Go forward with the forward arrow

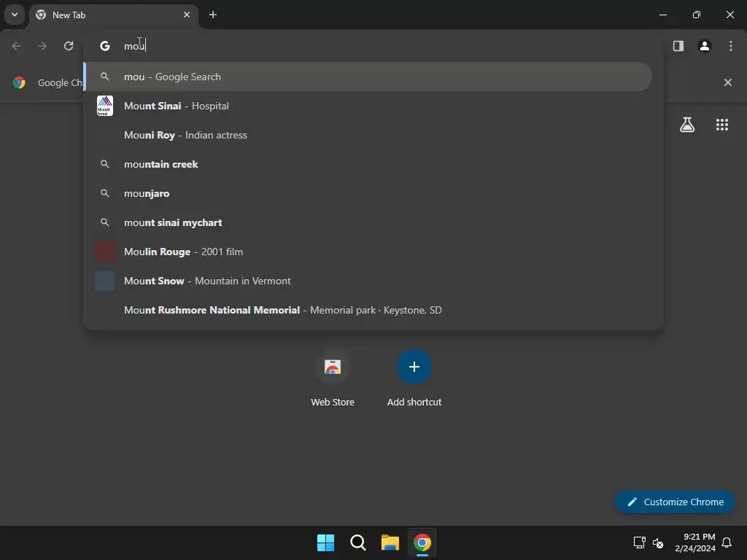click(42, 46)
